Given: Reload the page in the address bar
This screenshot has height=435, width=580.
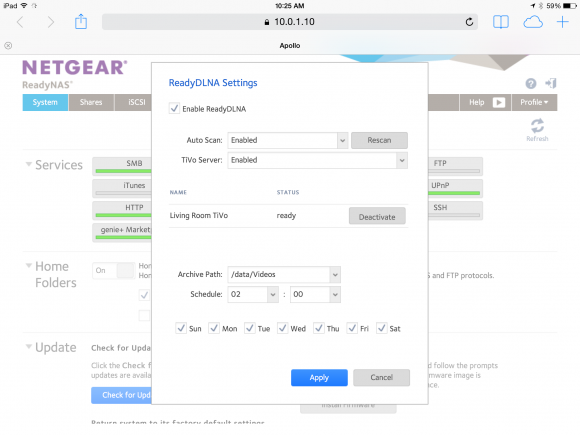Looking at the screenshot, I should 469,22.
